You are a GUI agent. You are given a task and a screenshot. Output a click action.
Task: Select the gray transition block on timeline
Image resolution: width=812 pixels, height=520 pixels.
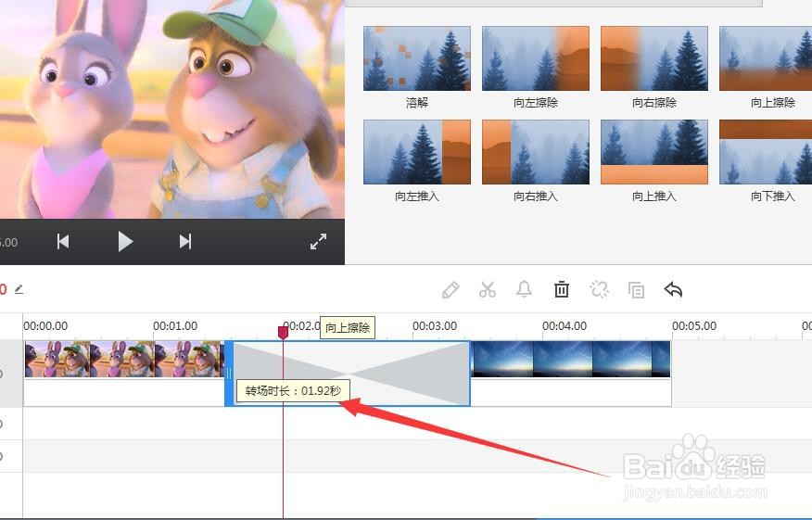point(351,373)
